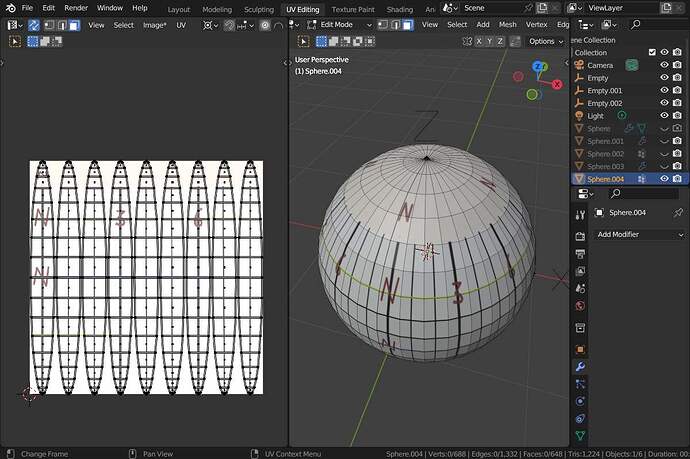
Task: Toggle X mirror in the viewport header
Action: (x=479, y=41)
